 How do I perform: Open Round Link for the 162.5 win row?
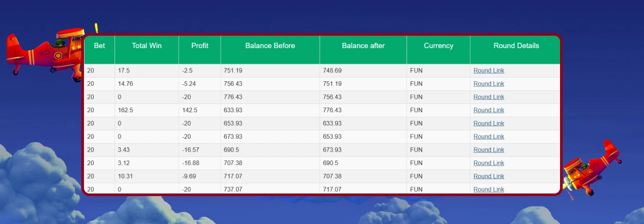point(489,110)
